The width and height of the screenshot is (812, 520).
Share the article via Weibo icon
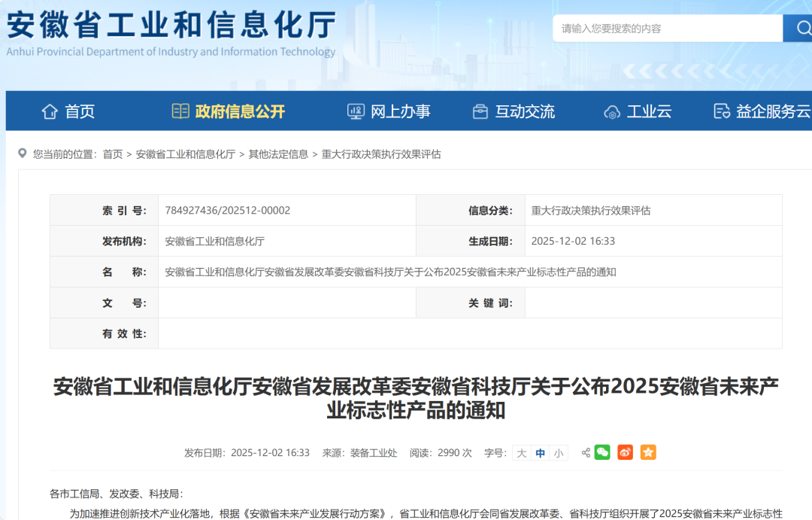(625, 452)
